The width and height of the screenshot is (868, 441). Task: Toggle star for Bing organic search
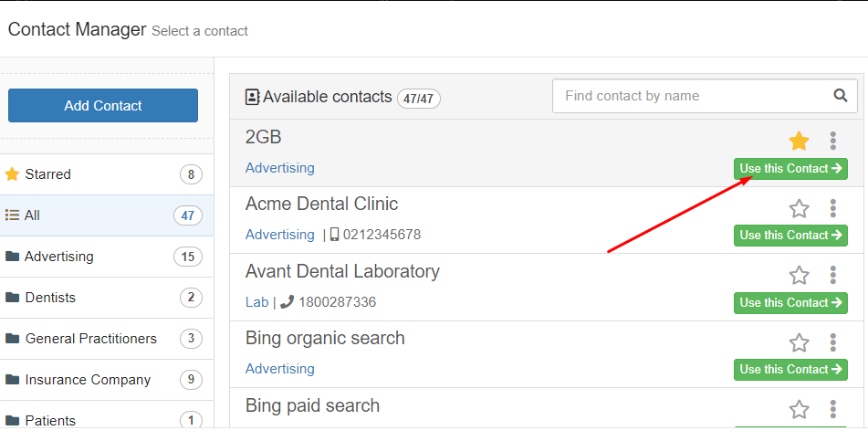point(799,343)
